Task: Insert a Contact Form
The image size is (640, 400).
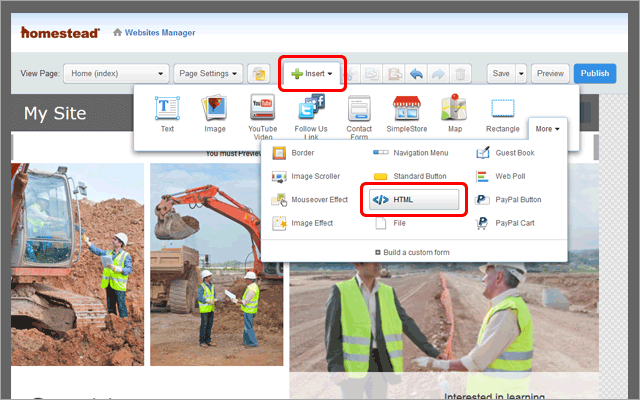Action: (x=359, y=116)
